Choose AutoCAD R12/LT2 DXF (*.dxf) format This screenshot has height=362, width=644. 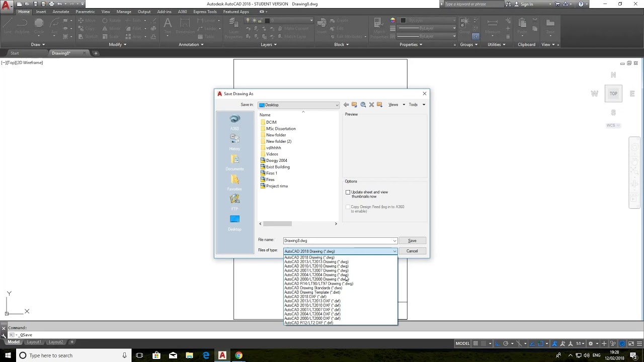308,323
